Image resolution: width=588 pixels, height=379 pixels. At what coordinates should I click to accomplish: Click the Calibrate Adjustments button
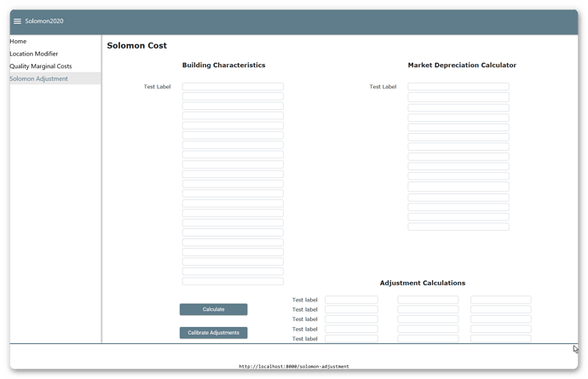pyautogui.click(x=213, y=332)
